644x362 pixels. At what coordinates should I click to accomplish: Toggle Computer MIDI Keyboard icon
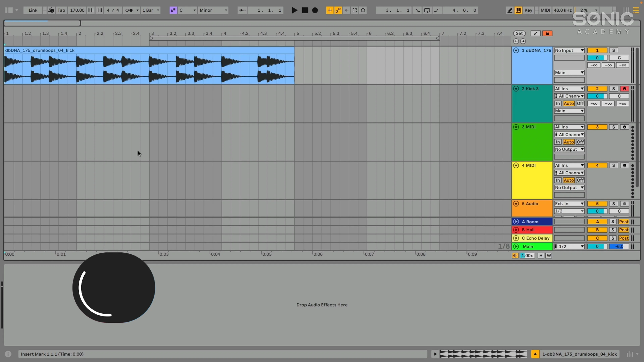[x=518, y=10]
